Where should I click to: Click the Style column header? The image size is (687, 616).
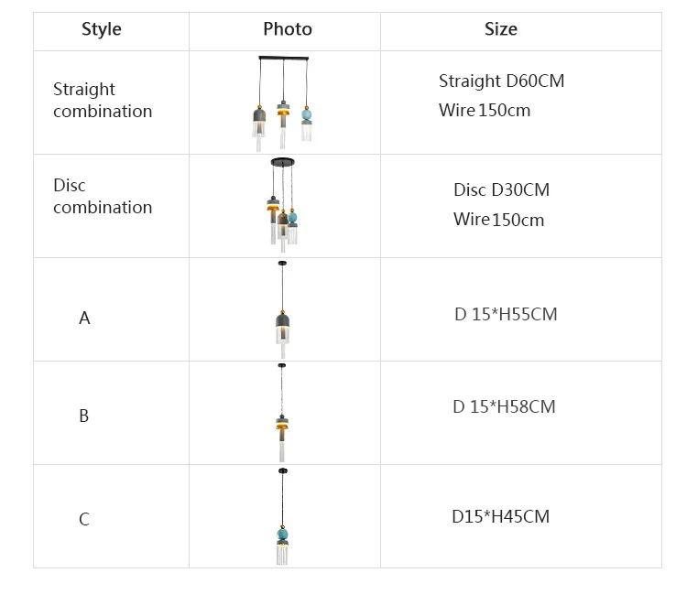(x=101, y=29)
